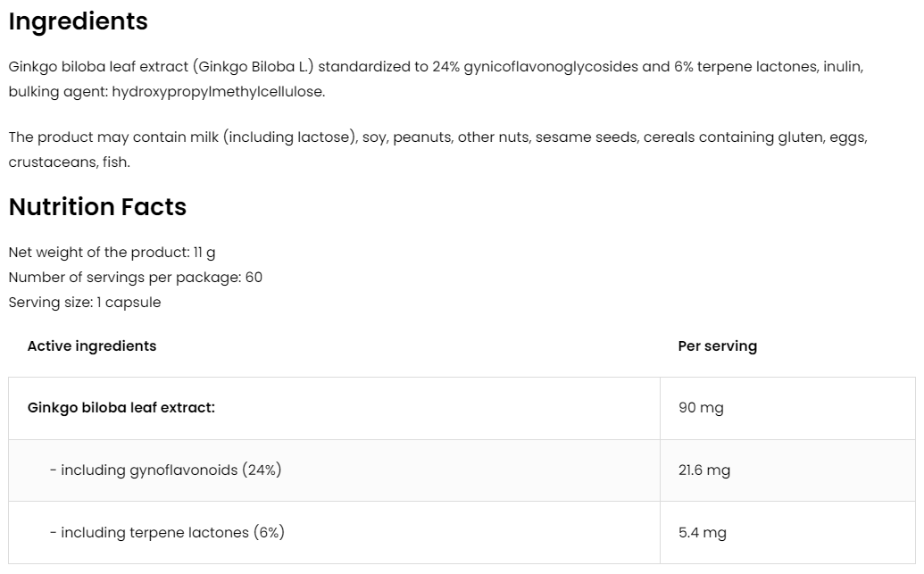The width and height of the screenshot is (924, 574).
Task: Click the Active ingredients column header
Action: (91, 345)
